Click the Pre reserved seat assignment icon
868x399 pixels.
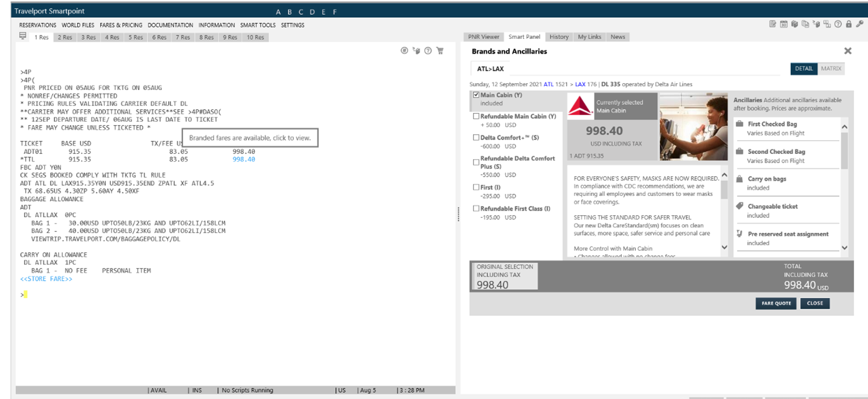[739, 234]
